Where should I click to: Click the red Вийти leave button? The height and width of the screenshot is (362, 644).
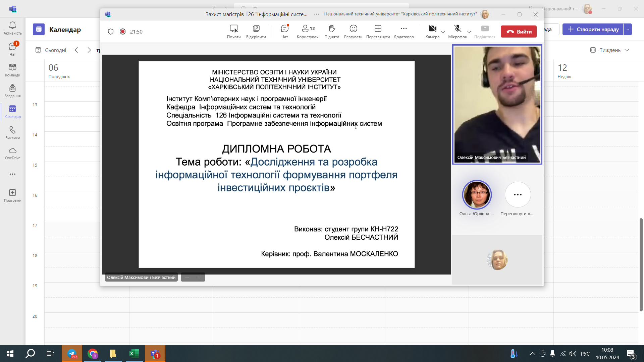tap(519, 32)
